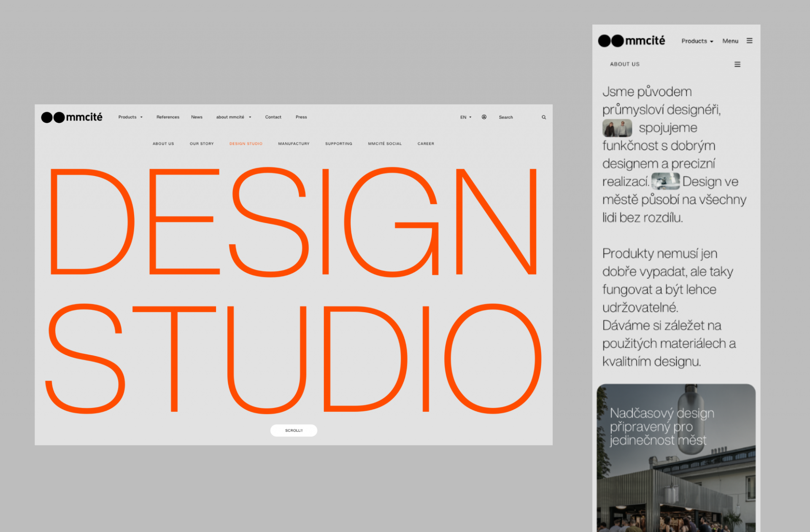
Task: Click the Search input field
Action: pyautogui.click(x=517, y=117)
